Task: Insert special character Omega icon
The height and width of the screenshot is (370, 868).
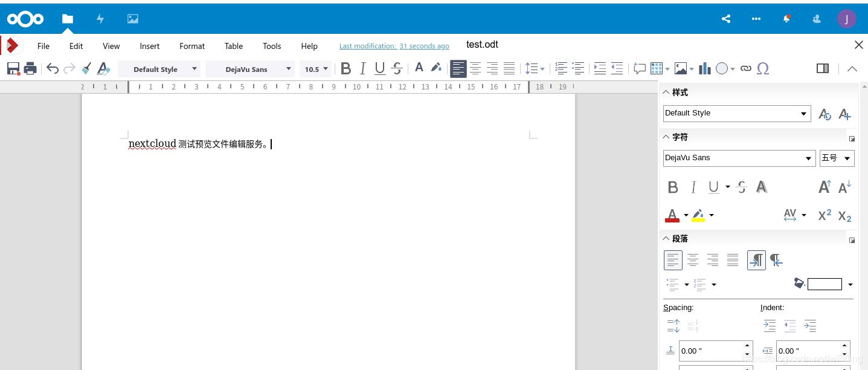Action: coord(763,69)
